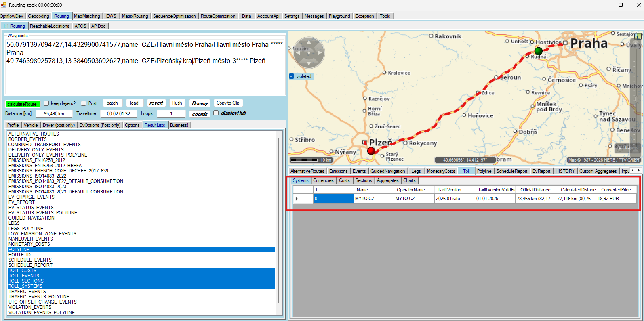
Task: Enable the keep layers checkbox
Action: pos(46,103)
